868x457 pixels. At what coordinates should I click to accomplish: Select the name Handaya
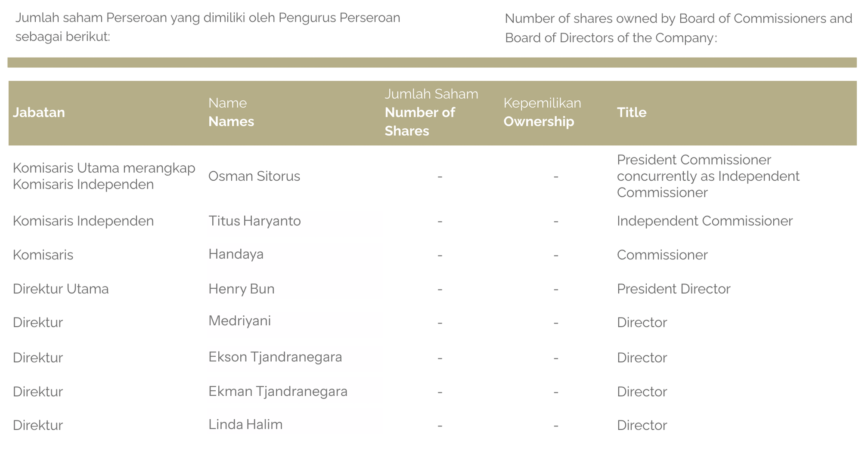236,254
